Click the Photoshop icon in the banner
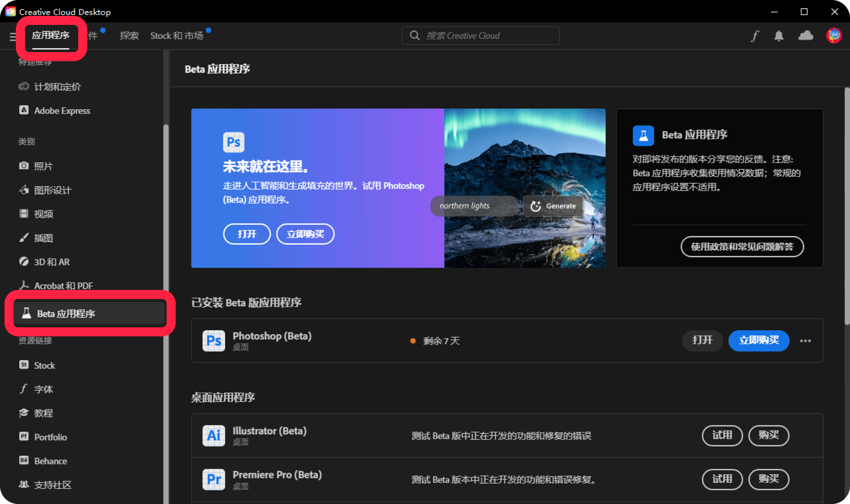Screen dimensions: 850x504 tap(233, 142)
